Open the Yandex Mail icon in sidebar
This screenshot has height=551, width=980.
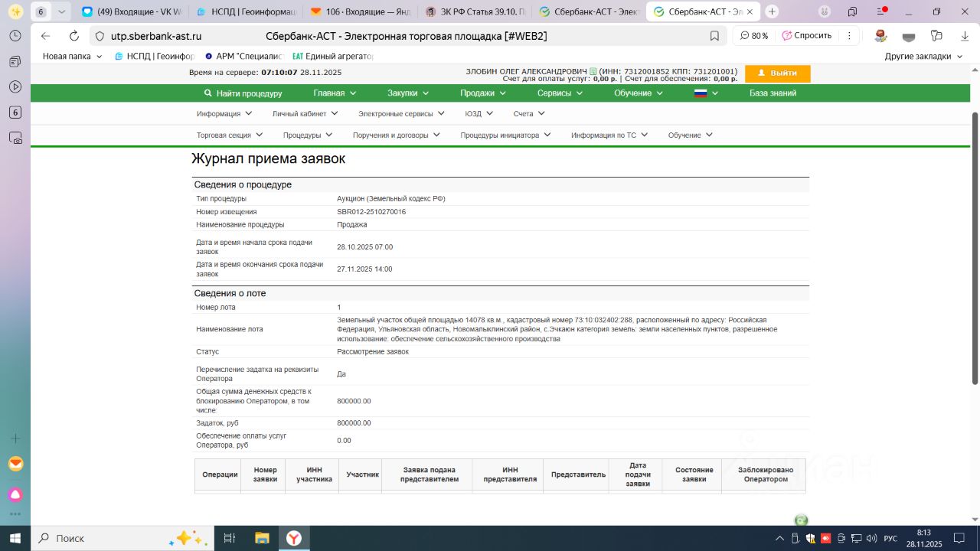15,464
